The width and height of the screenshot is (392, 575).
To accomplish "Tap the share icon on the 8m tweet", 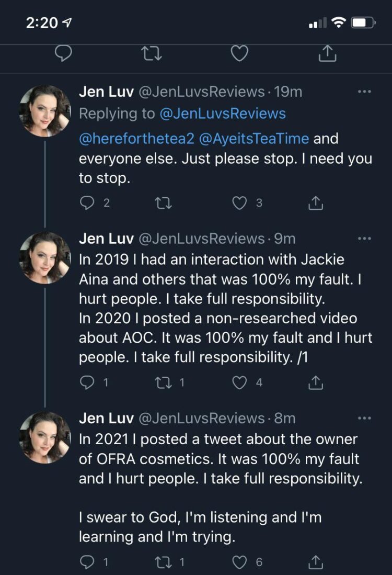I will click(315, 562).
